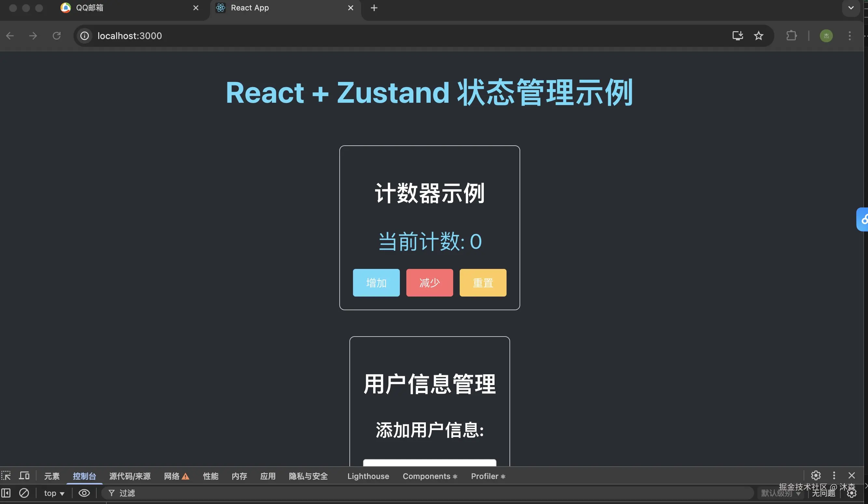The height and width of the screenshot is (504, 868).
Task: Click the DevTools inspect element picker icon
Action: (x=6, y=476)
